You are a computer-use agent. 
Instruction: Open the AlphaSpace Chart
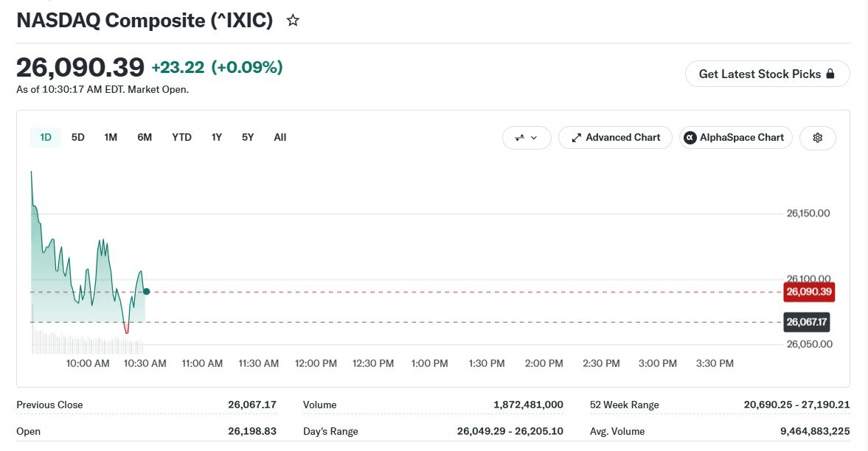point(736,138)
